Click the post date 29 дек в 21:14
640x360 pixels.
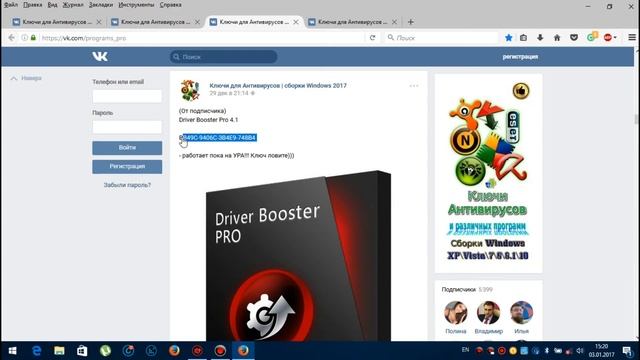pos(229,93)
